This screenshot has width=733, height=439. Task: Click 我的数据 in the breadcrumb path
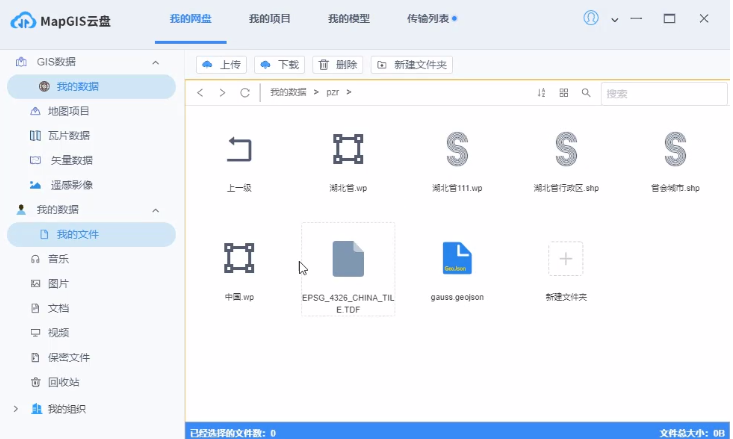click(288, 92)
